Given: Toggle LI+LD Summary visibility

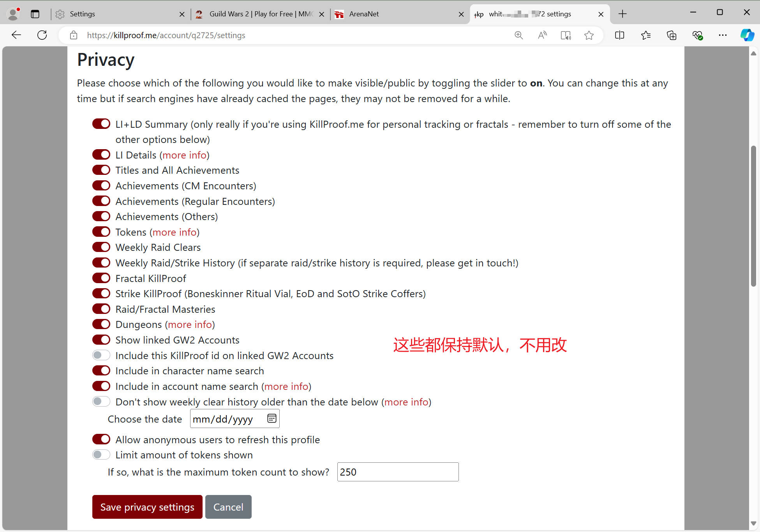Looking at the screenshot, I should (x=101, y=124).
